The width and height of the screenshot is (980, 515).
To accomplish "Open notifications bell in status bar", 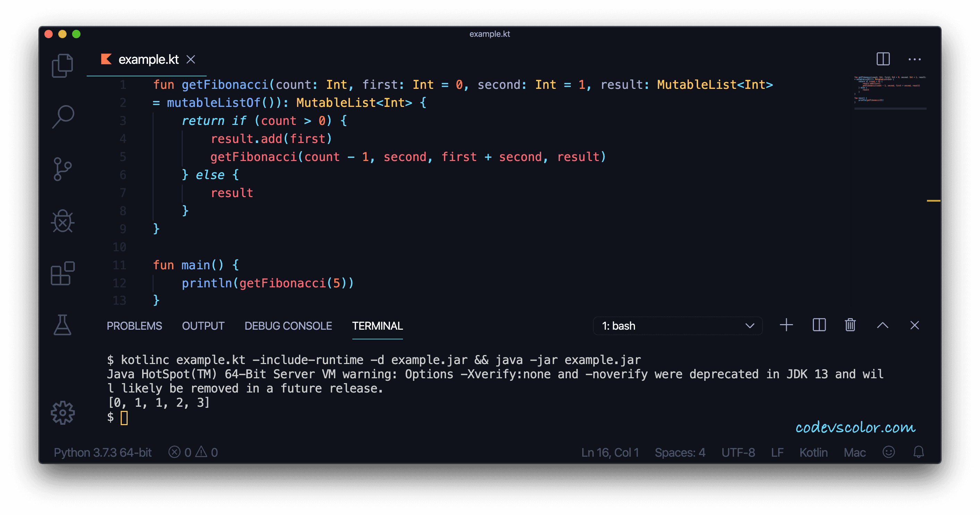I will 918,452.
